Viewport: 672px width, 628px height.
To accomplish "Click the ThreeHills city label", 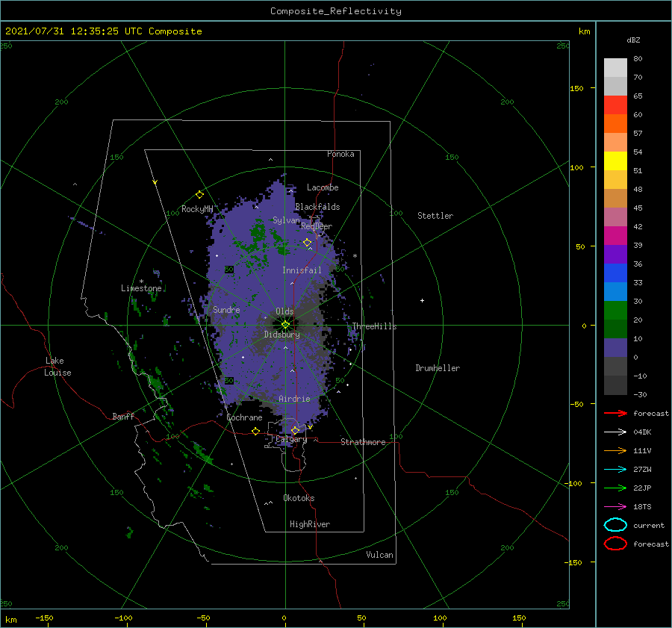I will 375,326.
